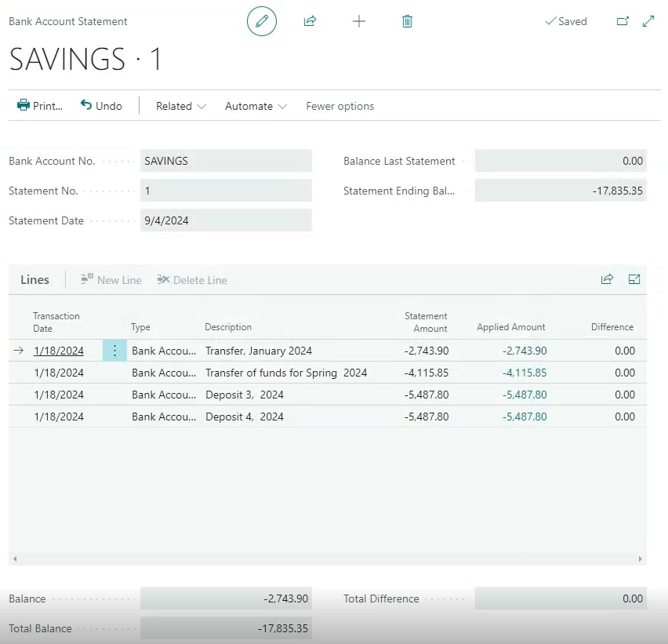Delete the statement via the trash icon
This screenshot has width=668, height=644.
pyautogui.click(x=407, y=21)
